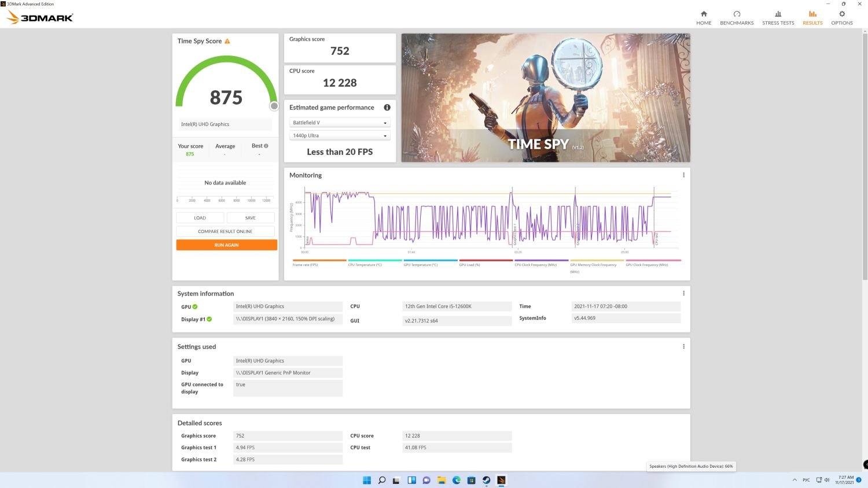The image size is (868, 488).
Task: Launch Microsoft Edge from the taskbar
Action: (457, 480)
